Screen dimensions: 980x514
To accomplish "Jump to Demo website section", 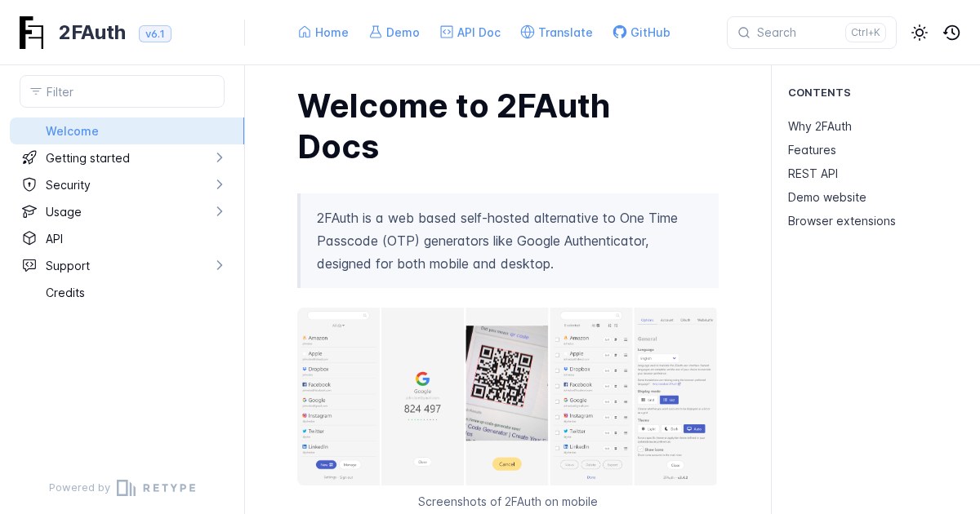I will (827, 197).
